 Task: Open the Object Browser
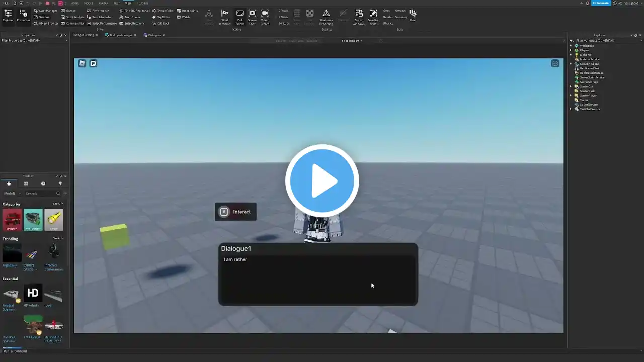click(46, 23)
